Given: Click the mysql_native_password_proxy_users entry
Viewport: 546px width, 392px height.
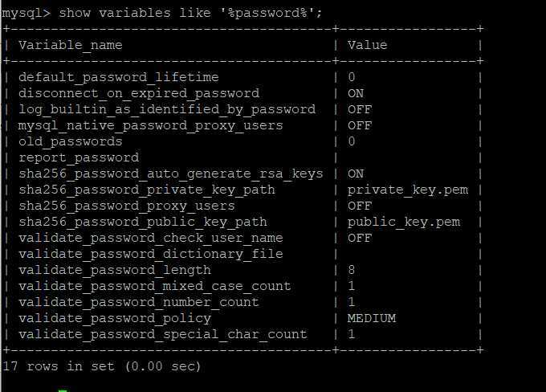Looking at the screenshot, I should click(x=151, y=125).
